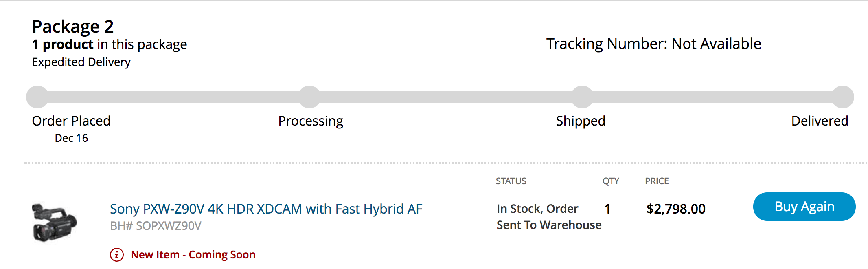Select the Processing label text
The image size is (868, 269).
tap(311, 121)
